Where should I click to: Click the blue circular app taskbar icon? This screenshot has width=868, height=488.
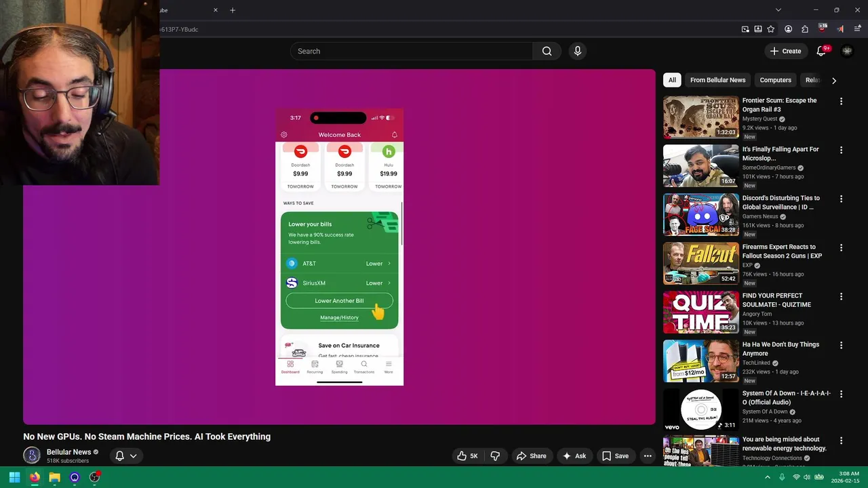75,477
